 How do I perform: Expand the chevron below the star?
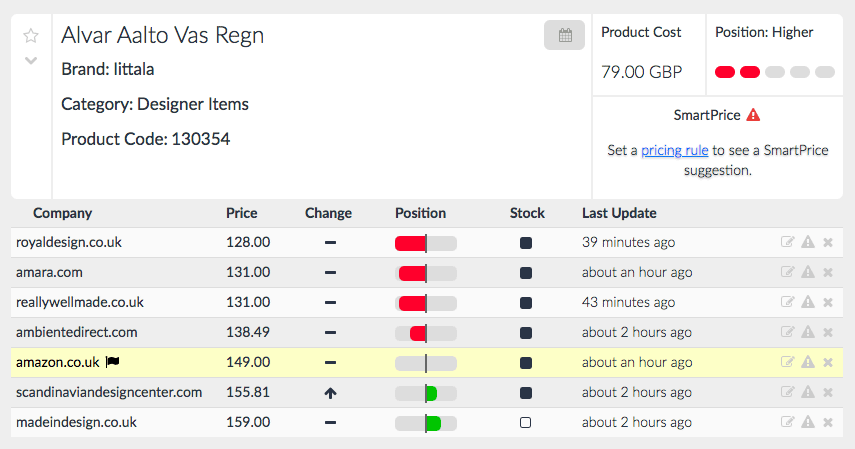pos(31,60)
